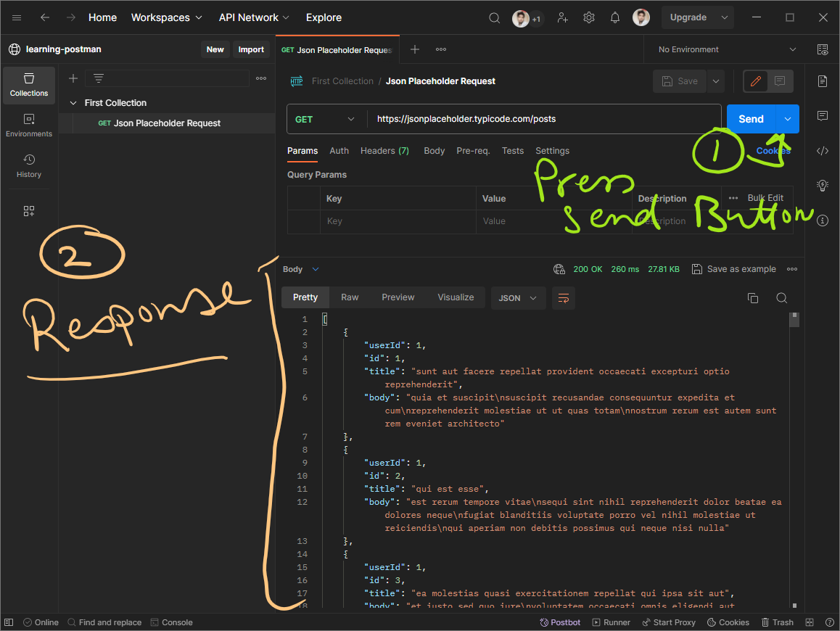Open the response Body dropdown
Screen dimensions: 840x631
click(300, 269)
